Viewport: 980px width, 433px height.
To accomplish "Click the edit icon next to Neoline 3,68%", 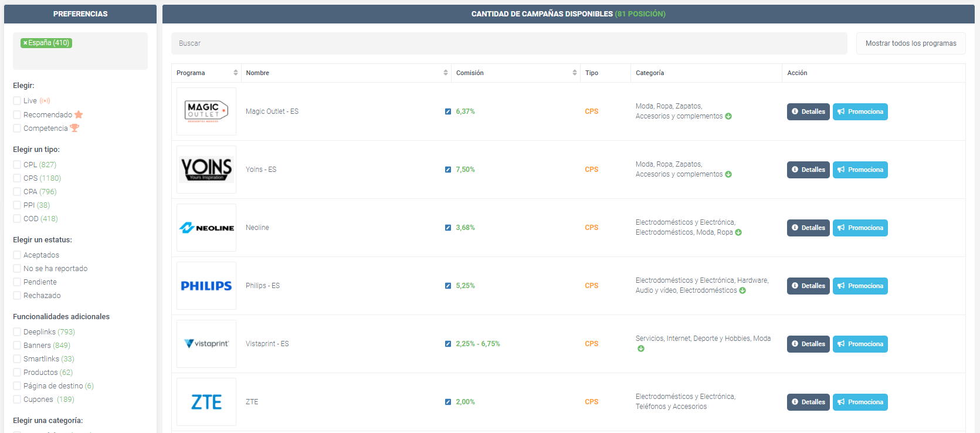I will 448,228.
